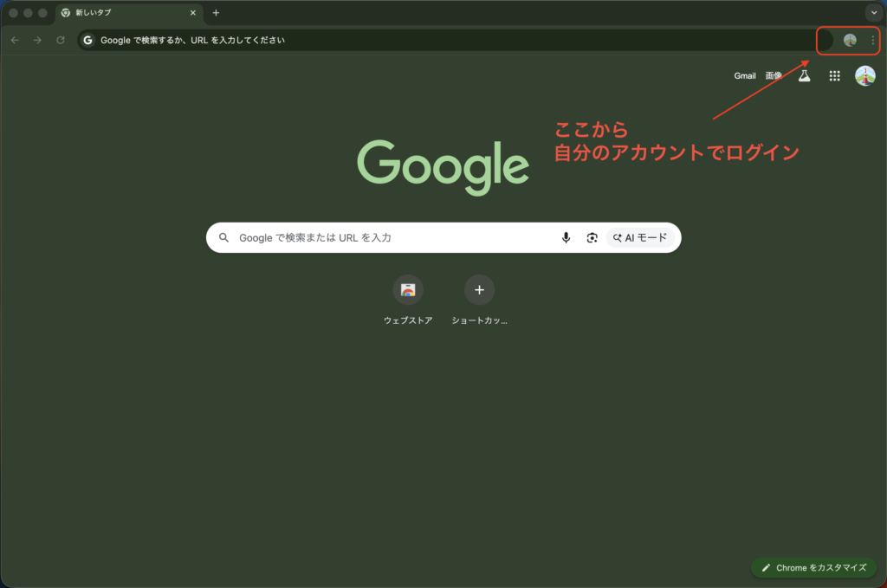
Task: Click the voice search microphone icon
Action: click(566, 238)
